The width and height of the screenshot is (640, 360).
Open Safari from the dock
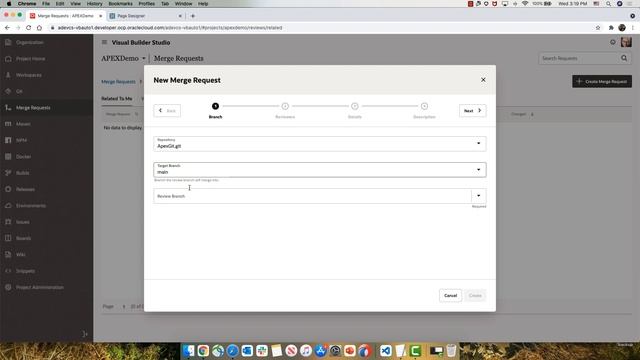coord(232,351)
